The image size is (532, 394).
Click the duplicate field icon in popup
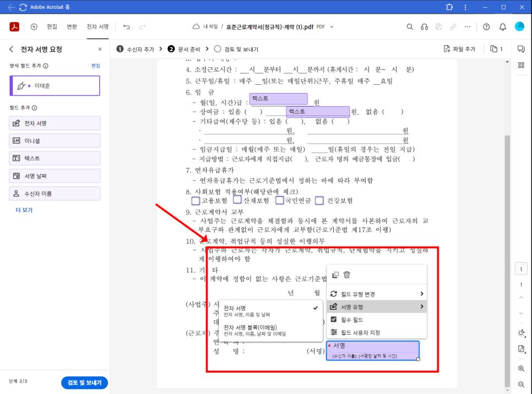pyautogui.click(x=335, y=275)
